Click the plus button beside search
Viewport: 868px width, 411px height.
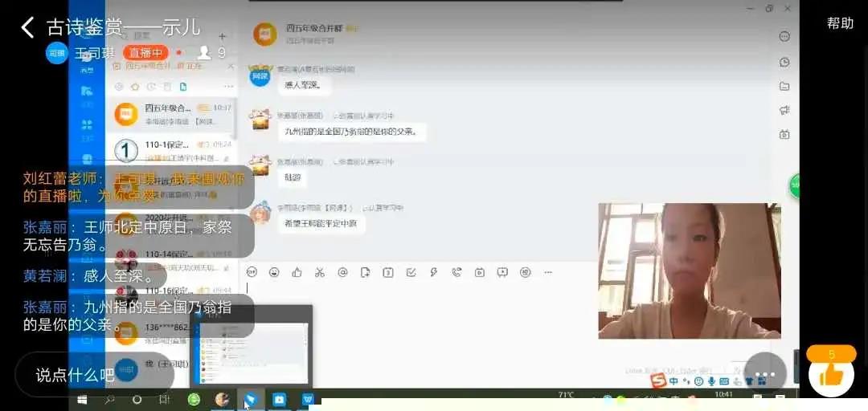(222, 36)
